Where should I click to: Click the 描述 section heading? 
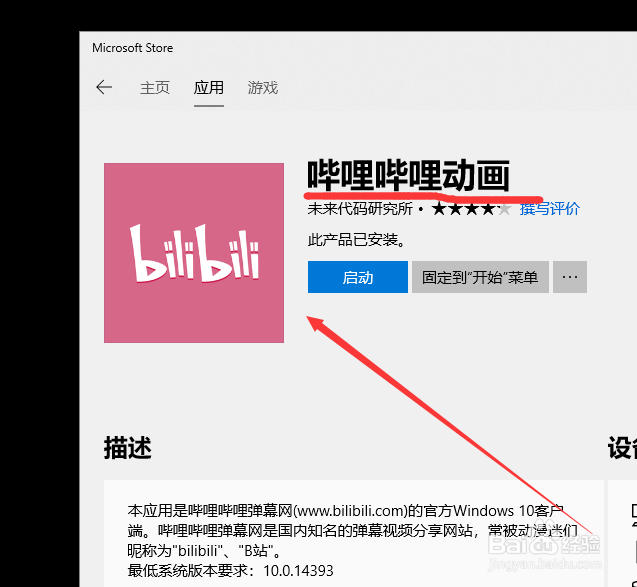pos(128,448)
